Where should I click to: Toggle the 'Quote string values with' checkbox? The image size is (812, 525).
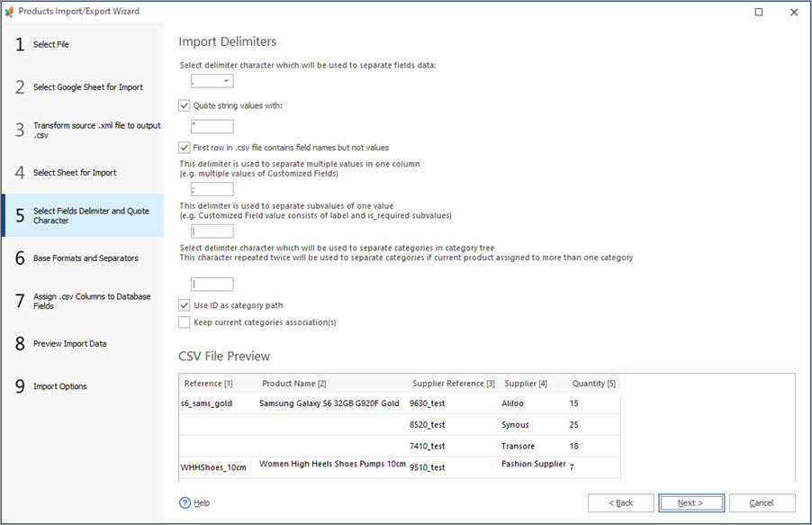(x=185, y=105)
